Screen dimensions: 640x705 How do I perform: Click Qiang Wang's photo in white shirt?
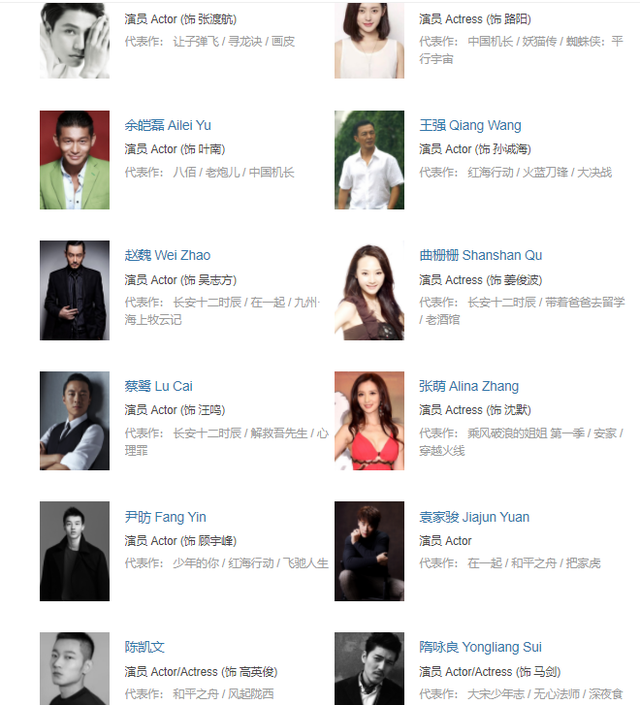(369, 160)
